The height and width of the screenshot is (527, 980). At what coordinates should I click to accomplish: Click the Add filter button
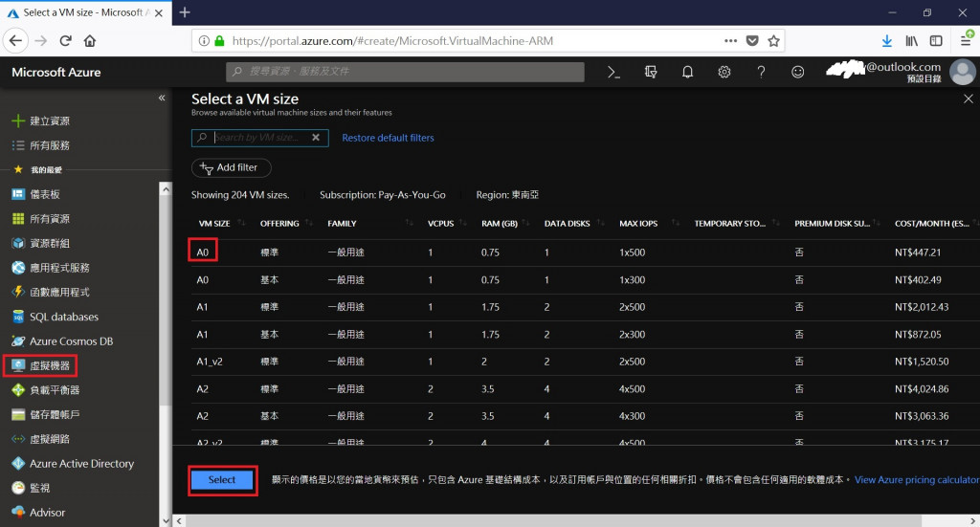[232, 167]
